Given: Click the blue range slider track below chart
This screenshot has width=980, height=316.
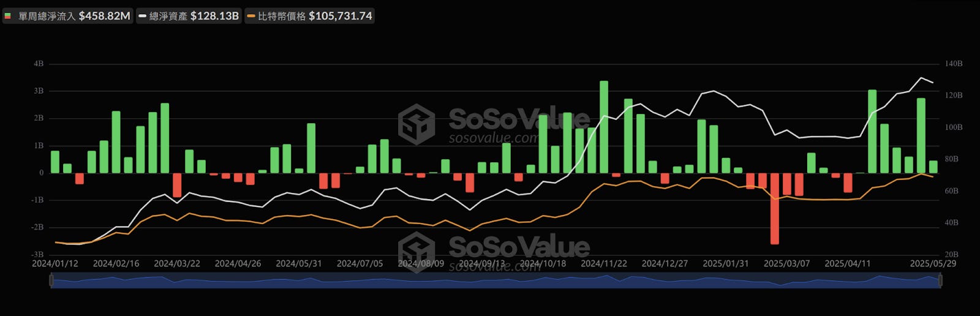Looking at the screenshot, I should [x=496, y=281].
